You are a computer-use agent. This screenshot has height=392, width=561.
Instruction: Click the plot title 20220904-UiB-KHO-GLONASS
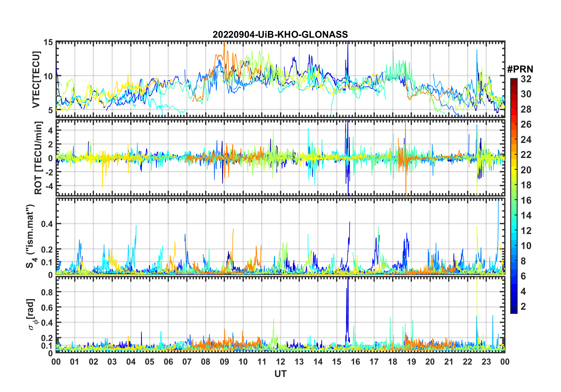click(x=280, y=35)
